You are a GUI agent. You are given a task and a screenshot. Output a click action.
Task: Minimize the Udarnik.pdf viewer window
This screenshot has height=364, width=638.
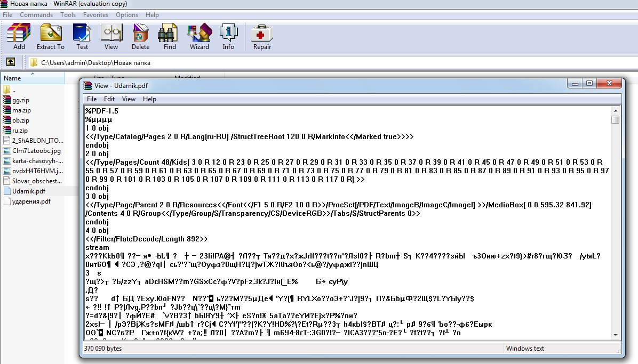[575, 83]
